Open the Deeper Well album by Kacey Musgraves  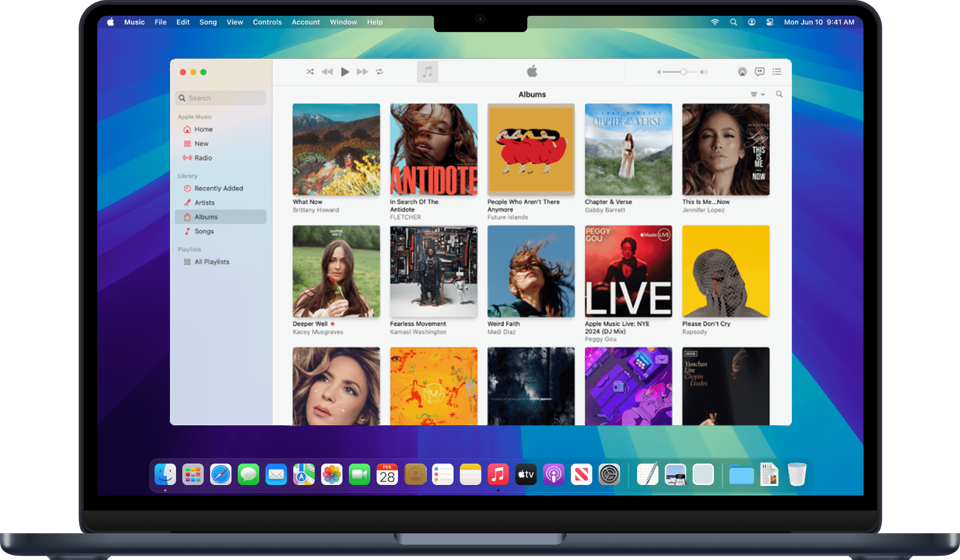tap(336, 271)
